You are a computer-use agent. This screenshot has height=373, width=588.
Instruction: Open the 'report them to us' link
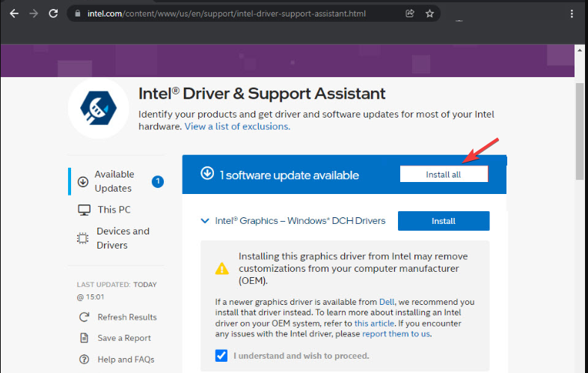coord(396,334)
